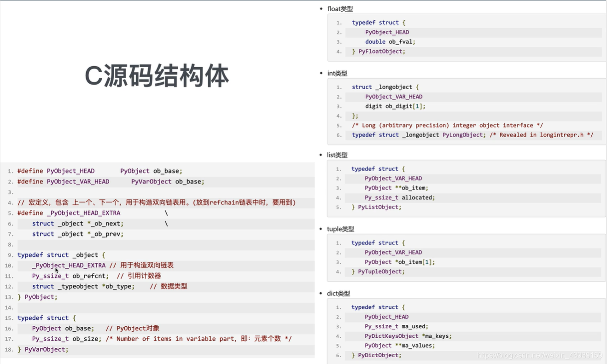The image size is (607, 364).
Task: Click the 'struct _object *_ob_next;' line
Action: (100, 224)
